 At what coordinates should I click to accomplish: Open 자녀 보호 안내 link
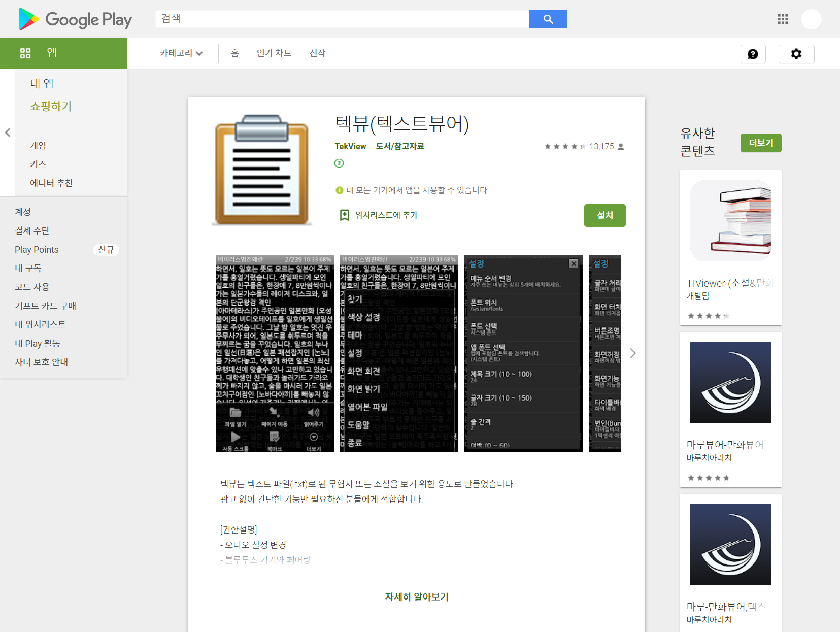point(41,362)
